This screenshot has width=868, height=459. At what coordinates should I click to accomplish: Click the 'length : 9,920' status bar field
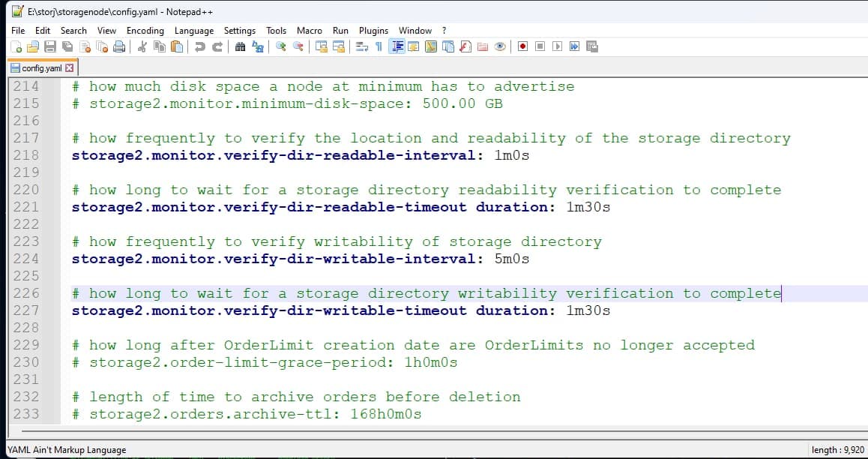pos(837,450)
